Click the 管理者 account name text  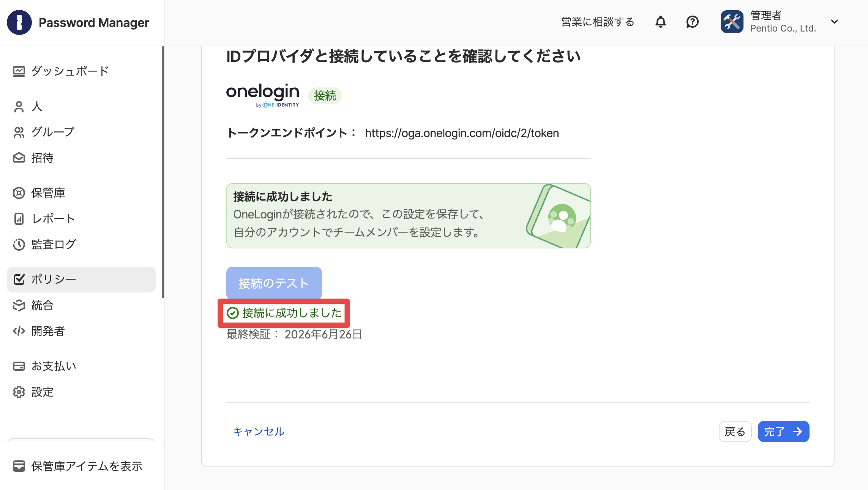(766, 15)
